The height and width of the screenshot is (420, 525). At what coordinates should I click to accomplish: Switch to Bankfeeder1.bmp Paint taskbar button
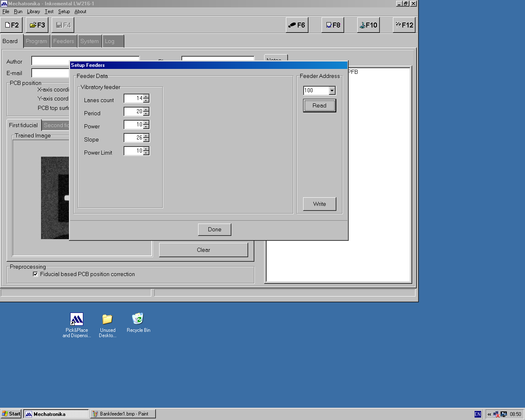(x=123, y=414)
